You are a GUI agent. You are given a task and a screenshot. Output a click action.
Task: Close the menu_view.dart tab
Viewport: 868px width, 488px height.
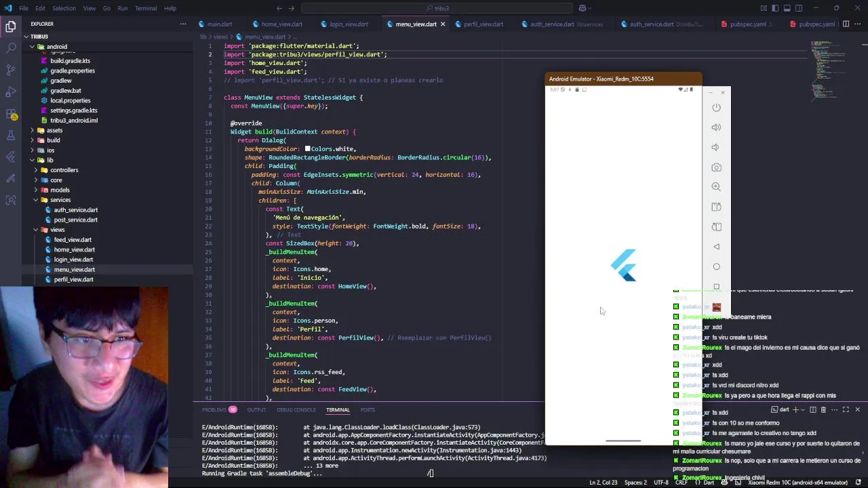coord(443,24)
